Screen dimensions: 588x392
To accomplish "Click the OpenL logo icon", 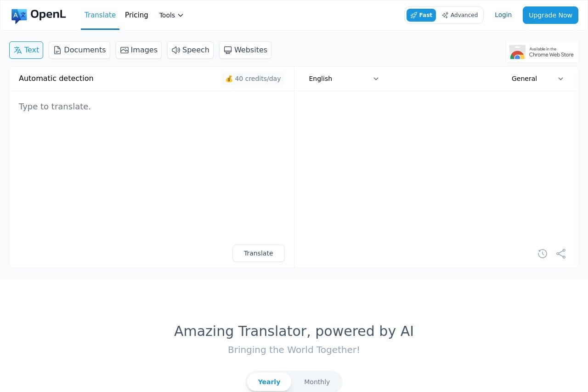I will (x=19, y=16).
